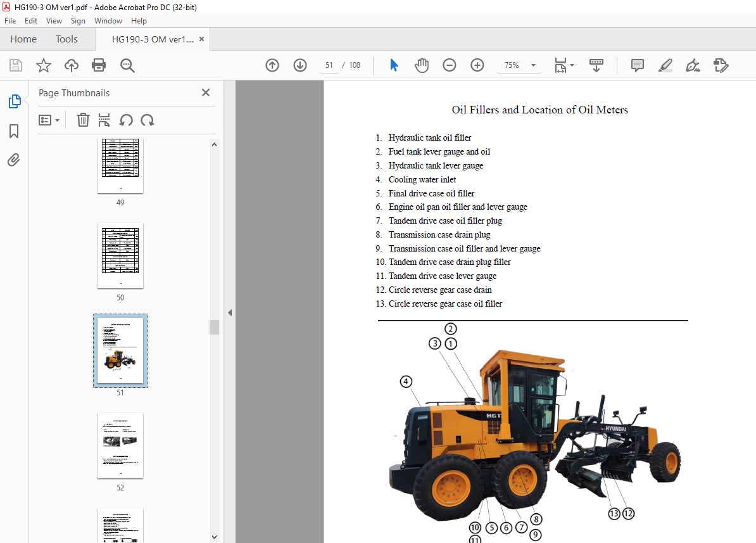
Task: Click the page number field showing 51
Action: (x=329, y=65)
